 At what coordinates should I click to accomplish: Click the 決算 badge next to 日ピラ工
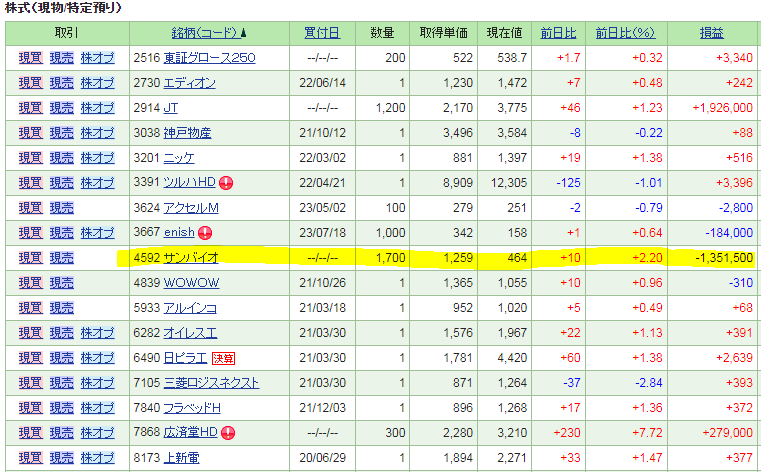[223, 358]
